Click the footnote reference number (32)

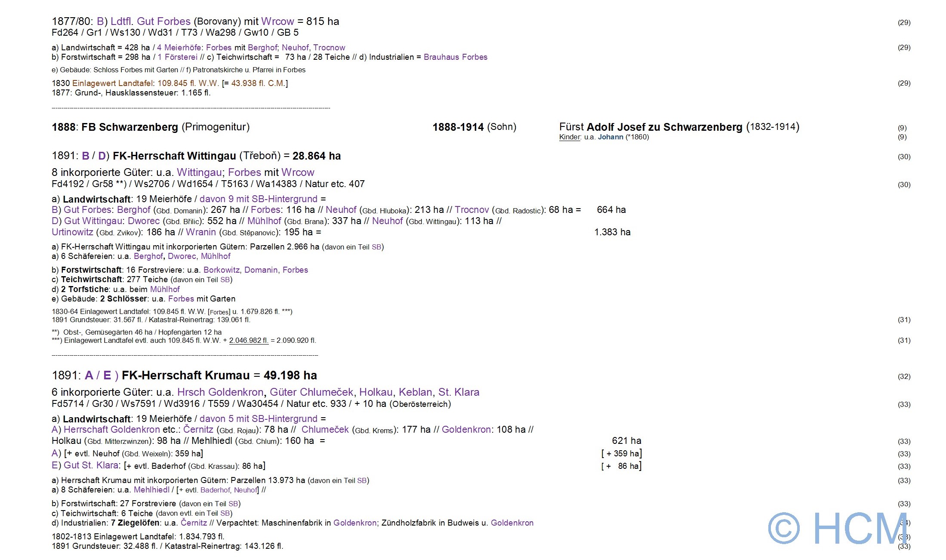click(x=904, y=377)
